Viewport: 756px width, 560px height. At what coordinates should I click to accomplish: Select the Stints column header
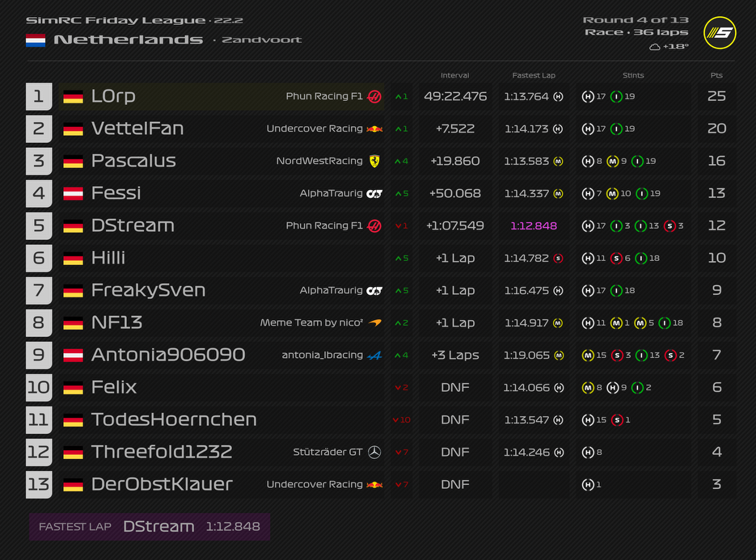(633, 75)
